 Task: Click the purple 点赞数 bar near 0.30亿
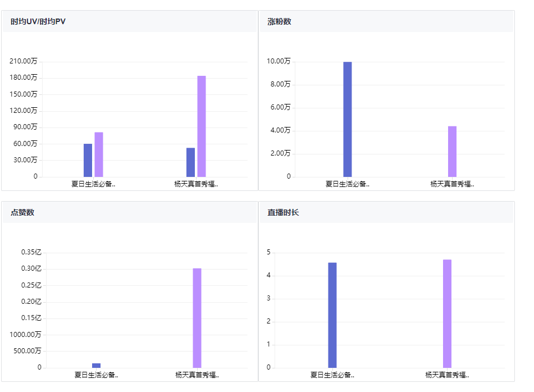(x=197, y=318)
